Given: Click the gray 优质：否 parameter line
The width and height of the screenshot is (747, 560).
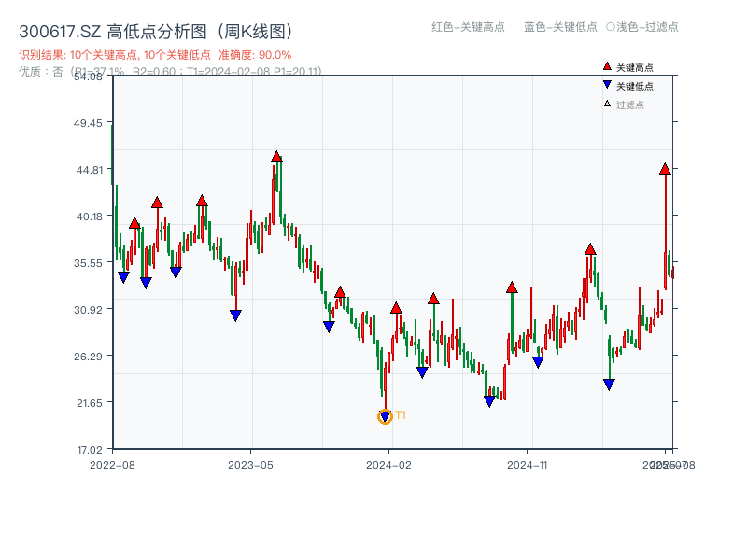Looking at the screenshot, I should coord(170,72).
